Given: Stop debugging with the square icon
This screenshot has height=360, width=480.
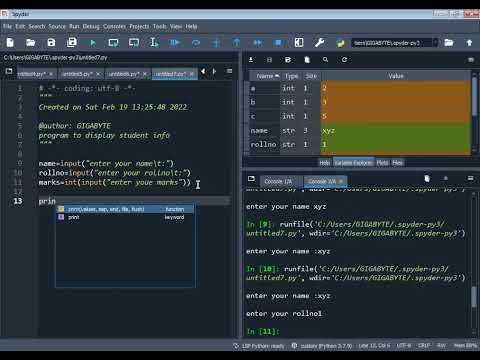Looking at the screenshot, I should point(278,43).
